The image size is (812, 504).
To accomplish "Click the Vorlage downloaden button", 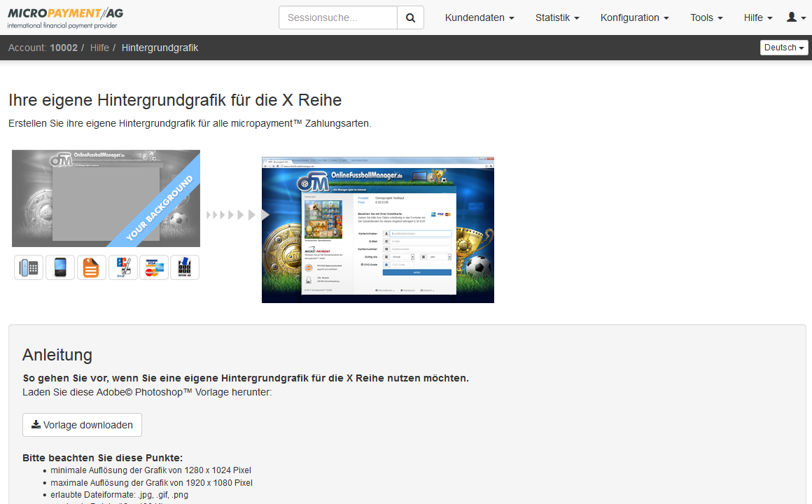I will (82, 425).
